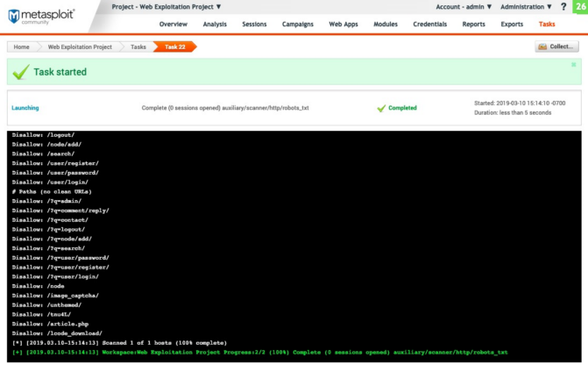The width and height of the screenshot is (588, 372).
Task: Switch to the Overview tab
Action: click(174, 24)
